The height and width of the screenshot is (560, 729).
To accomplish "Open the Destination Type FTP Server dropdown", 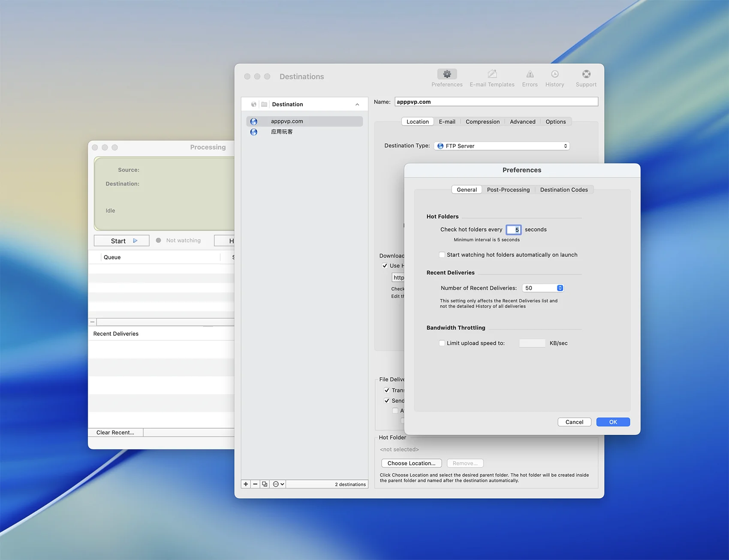I will coord(501,146).
